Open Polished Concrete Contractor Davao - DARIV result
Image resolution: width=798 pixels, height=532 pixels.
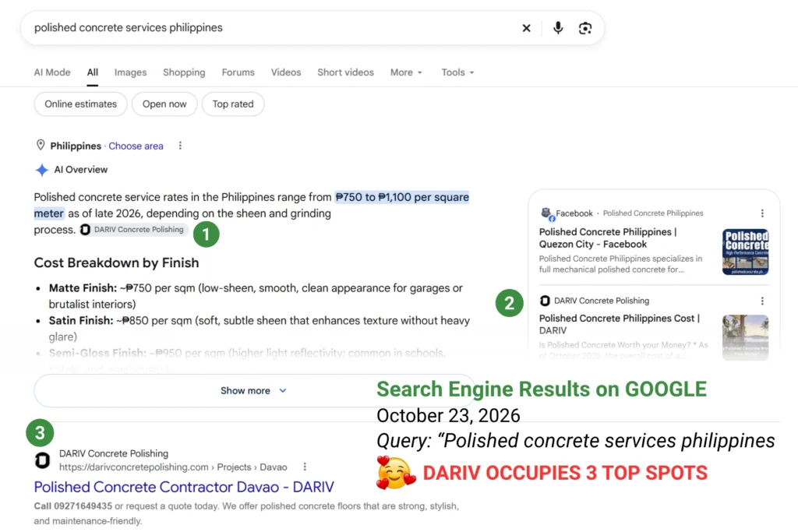tap(184, 487)
